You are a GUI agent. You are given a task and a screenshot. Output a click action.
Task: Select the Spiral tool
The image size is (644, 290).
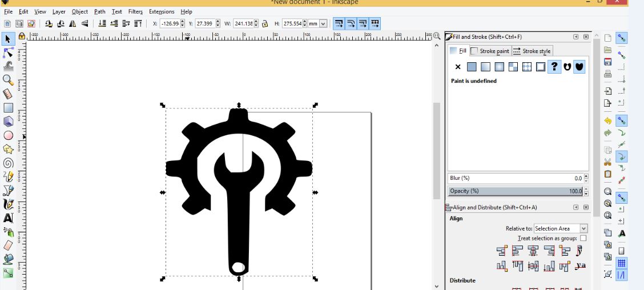pyautogui.click(x=8, y=163)
